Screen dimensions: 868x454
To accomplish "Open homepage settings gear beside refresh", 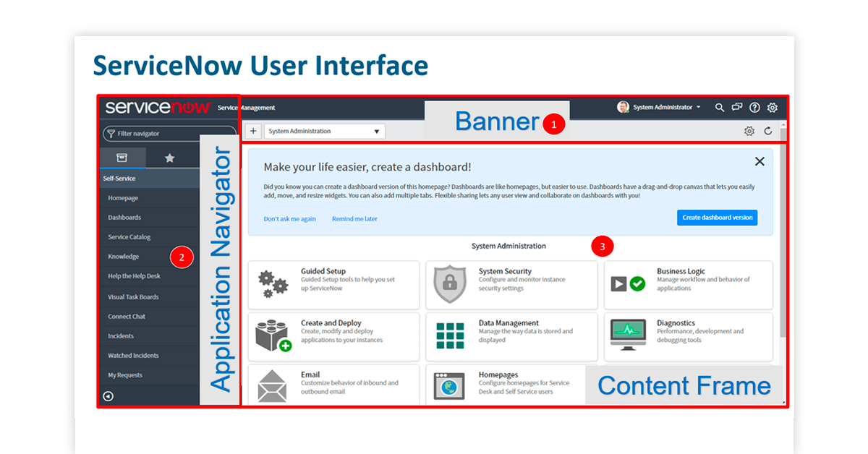I will (x=749, y=131).
